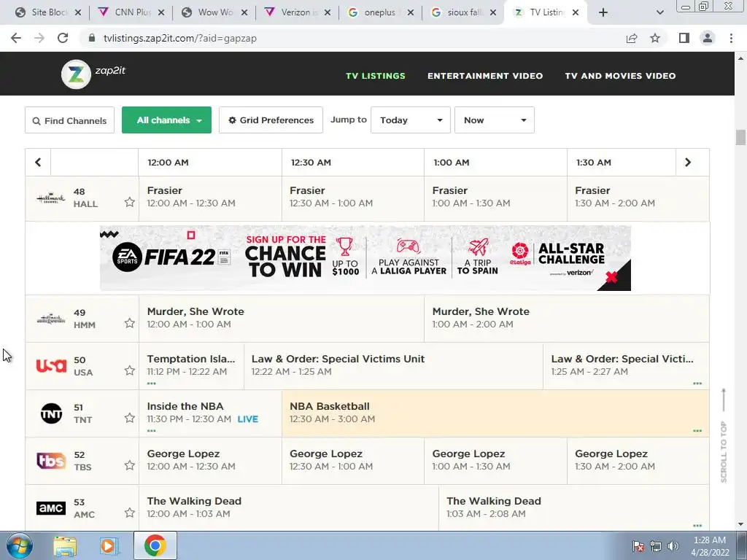Viewport: 747px width, 560px height.
Task: Open Windows Media Player from taskbar
Action: 109,545
